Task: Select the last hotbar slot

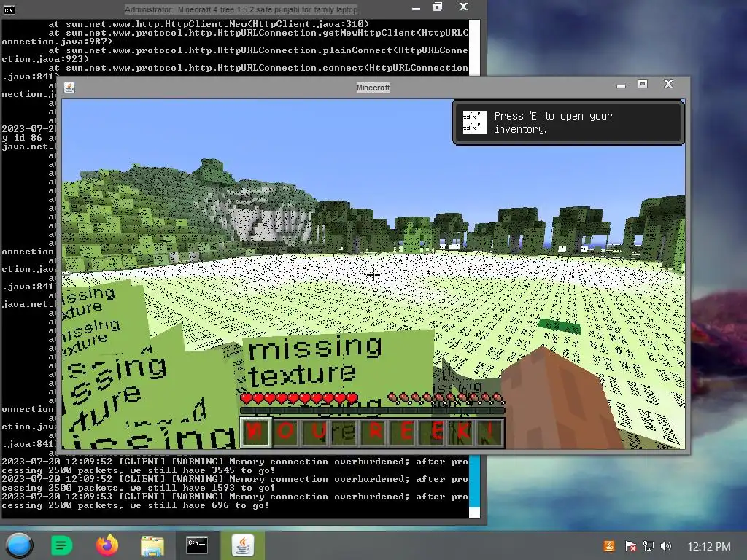Action: click(x=489, y=432)
